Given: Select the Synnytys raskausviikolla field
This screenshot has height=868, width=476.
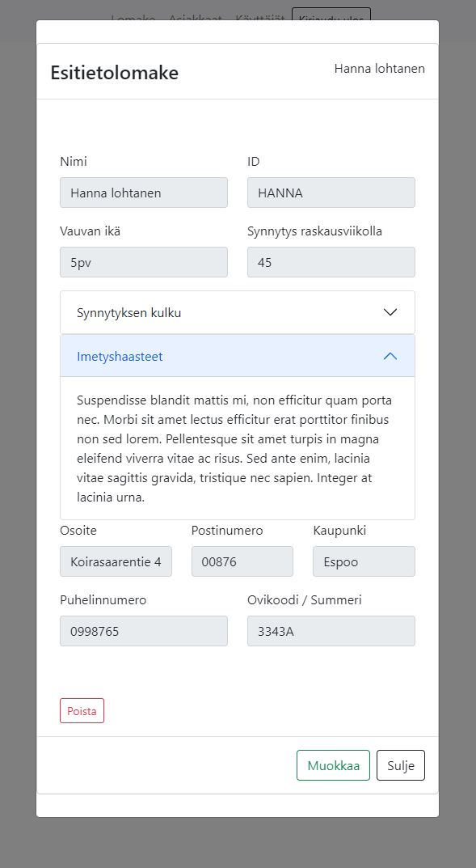Looking at the screenshot, I should 331,261.
